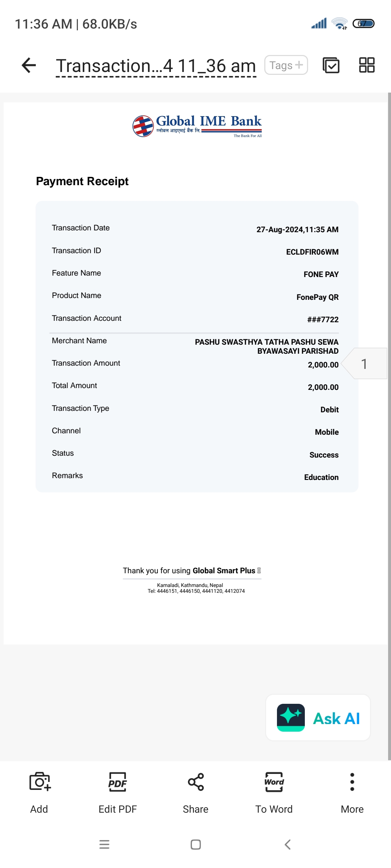Tap the Payment Receipt page thumbnail
This screenshot has width=391, height=868.
195,373
